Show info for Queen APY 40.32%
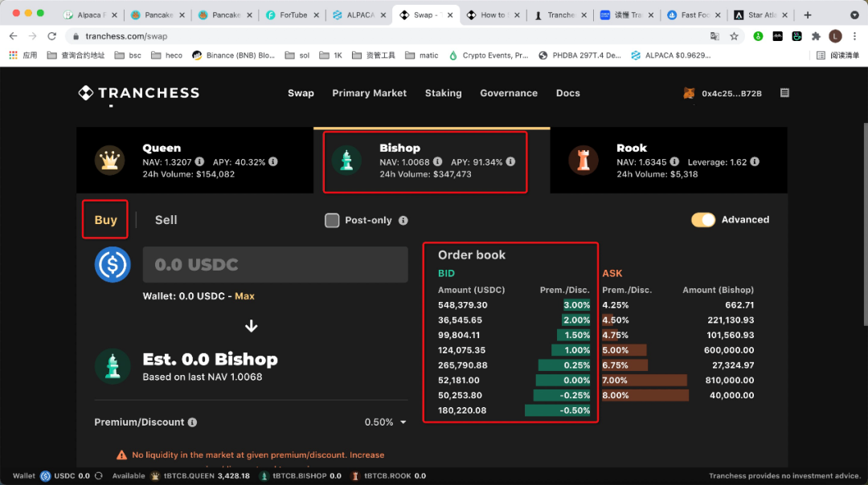The height and width of the screenshot is (485, 868). click(x=273, y=161)
